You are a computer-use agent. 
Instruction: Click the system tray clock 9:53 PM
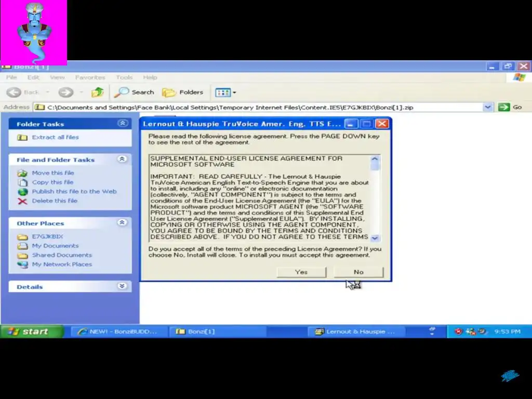pos(507,331)
